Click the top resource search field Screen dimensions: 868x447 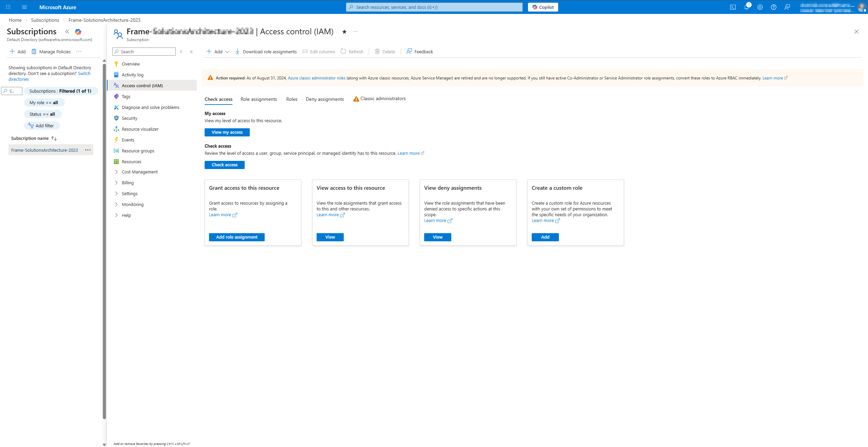(434, 7)
